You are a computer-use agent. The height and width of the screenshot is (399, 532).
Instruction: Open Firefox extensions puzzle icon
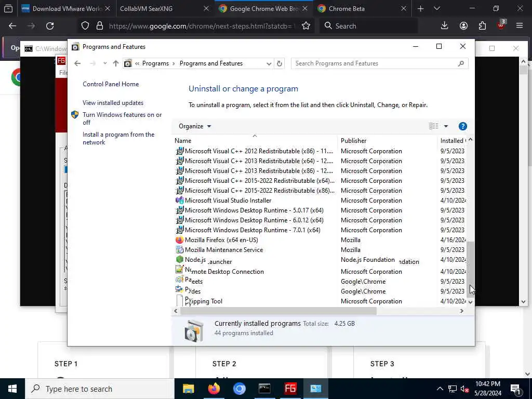482,26
